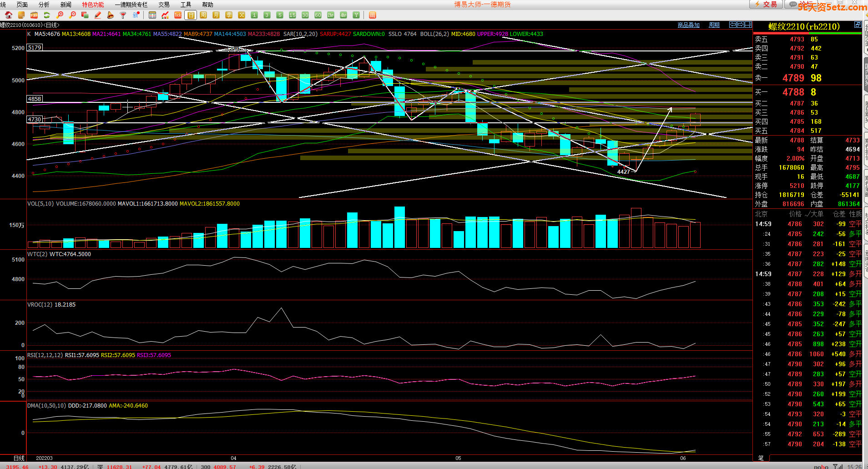Click the VROC(12) indicator label
This screenshot has width=868, height=469.
click(x=40, y=305)
